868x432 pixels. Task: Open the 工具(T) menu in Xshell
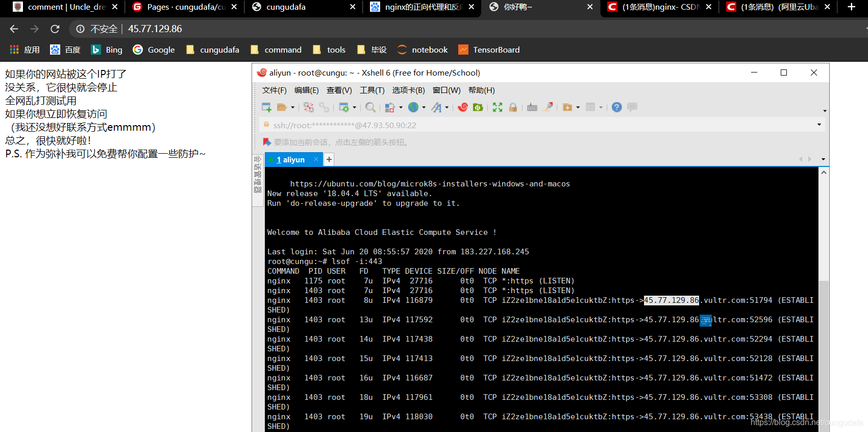[372, 90]
